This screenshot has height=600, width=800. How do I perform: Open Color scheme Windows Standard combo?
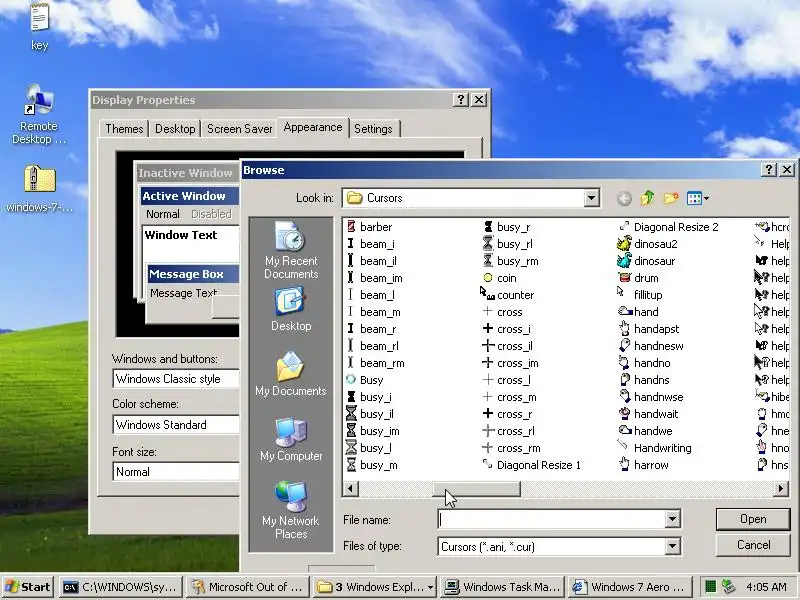tap(176, 425)
